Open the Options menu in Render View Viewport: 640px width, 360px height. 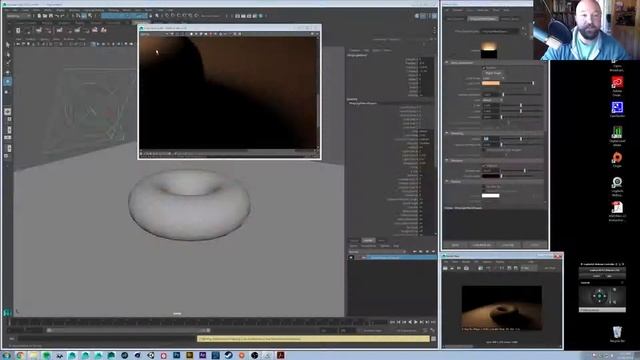pyautogui.click(x=487, y=262)
